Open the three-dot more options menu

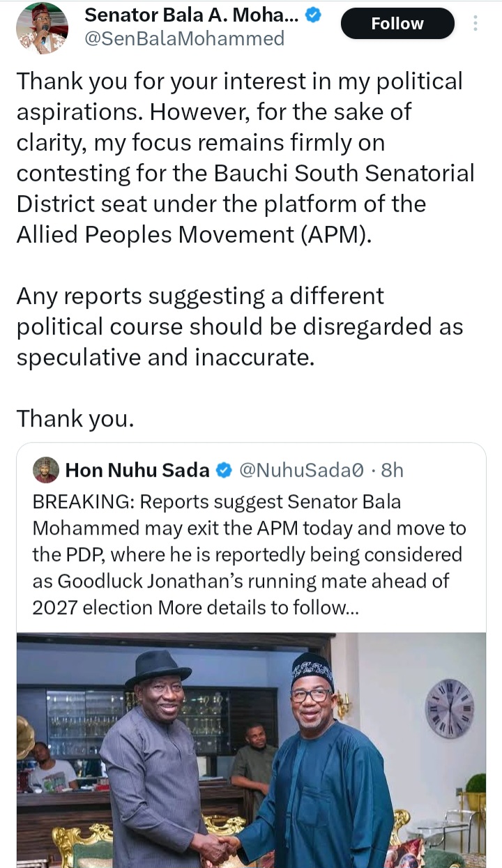point(476,24)
